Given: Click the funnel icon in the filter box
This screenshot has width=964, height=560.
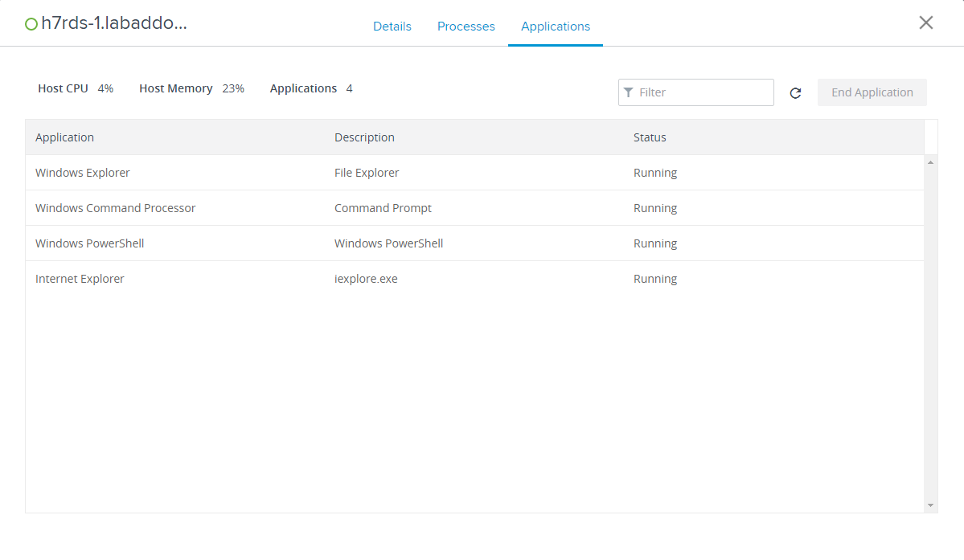Looking at the screenshot, I should click(628, 92).
